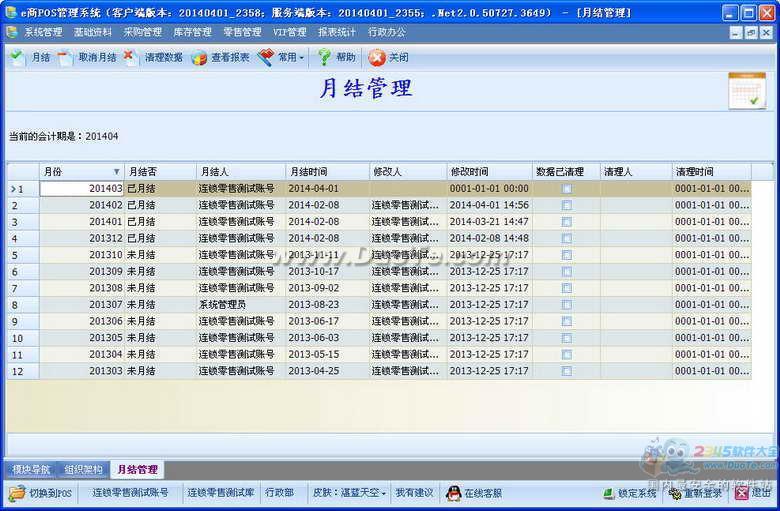Screen dimensions: 780x511
Task: Click the 取消月结 toolbar icon
Action: point(66,58)
